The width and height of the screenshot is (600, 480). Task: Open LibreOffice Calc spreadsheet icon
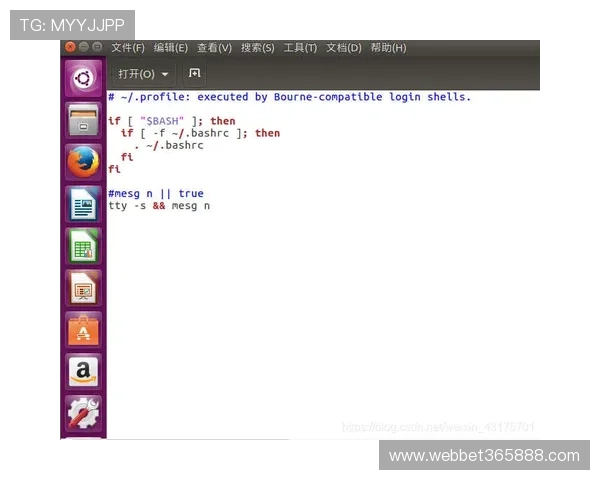(x=84, y=245)
